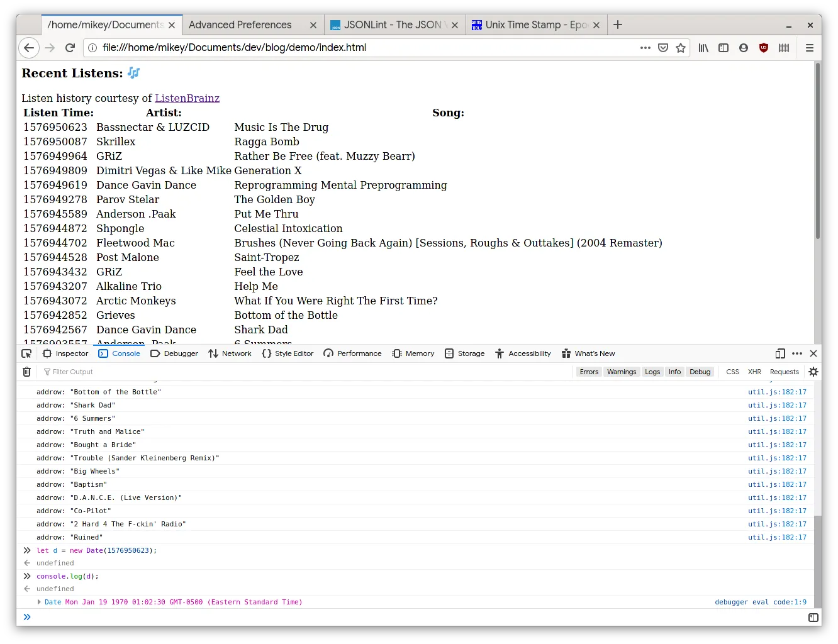Open the Library icon in the toolbar

[x=703, y=48]
